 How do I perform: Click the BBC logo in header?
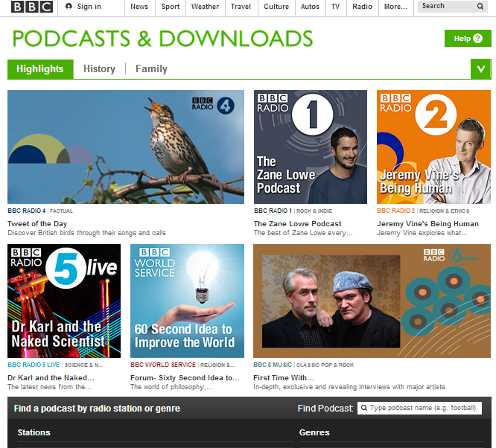click(x=32, y=7)
